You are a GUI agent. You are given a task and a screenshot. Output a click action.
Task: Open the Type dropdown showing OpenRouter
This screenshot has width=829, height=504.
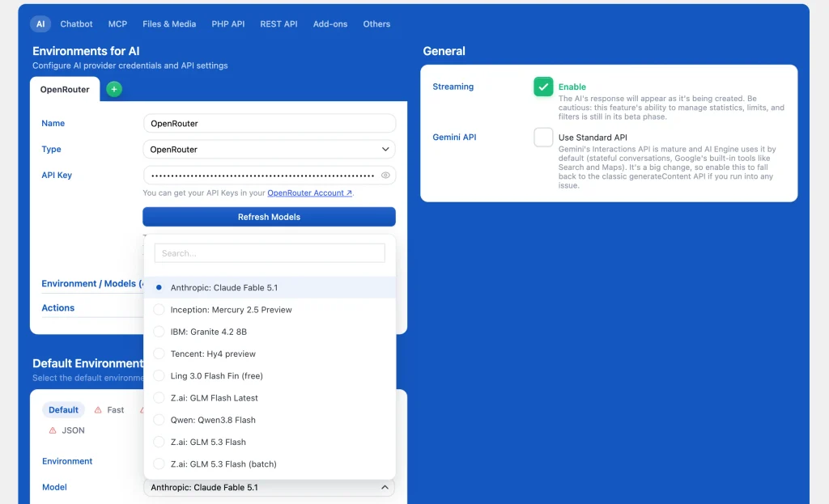click(x=269, y=150)
